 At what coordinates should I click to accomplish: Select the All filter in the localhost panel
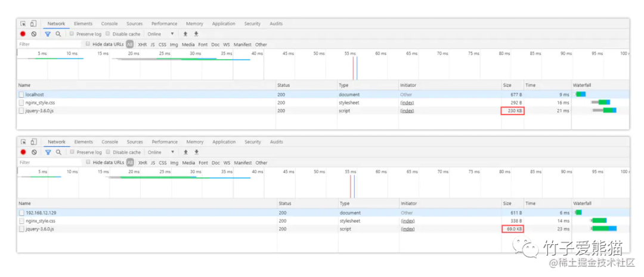click(x=130, y=44)
